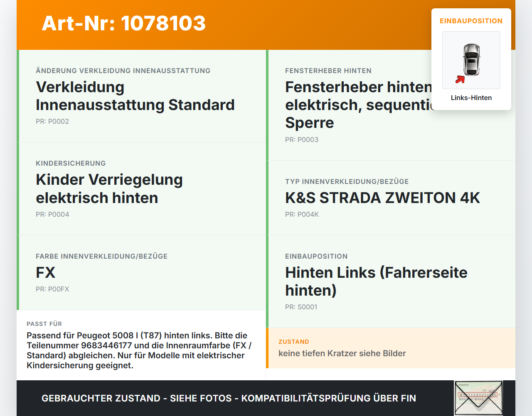Select the PR: P0003 code
Image resolution: width=532 pixels, height=416 pixels.
tap(302, 139)
